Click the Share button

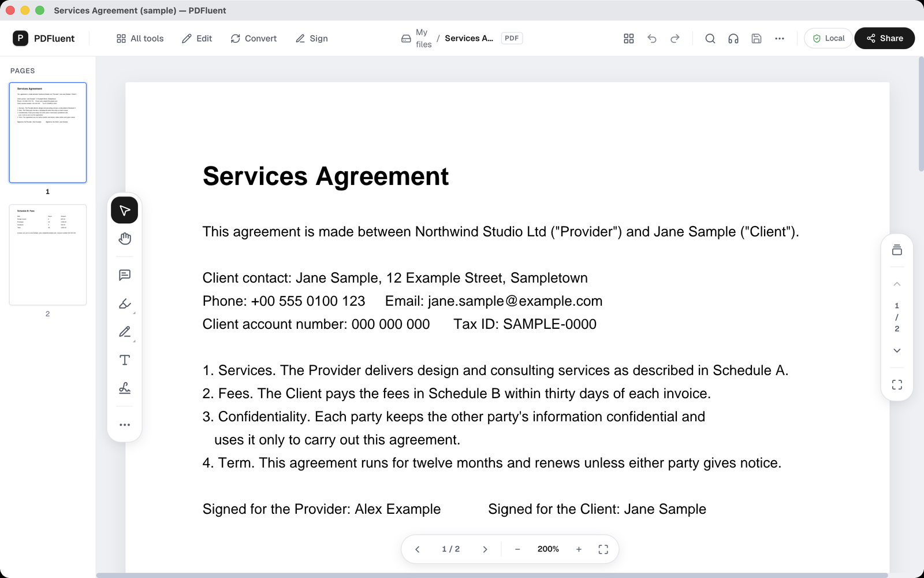(884, 38)
